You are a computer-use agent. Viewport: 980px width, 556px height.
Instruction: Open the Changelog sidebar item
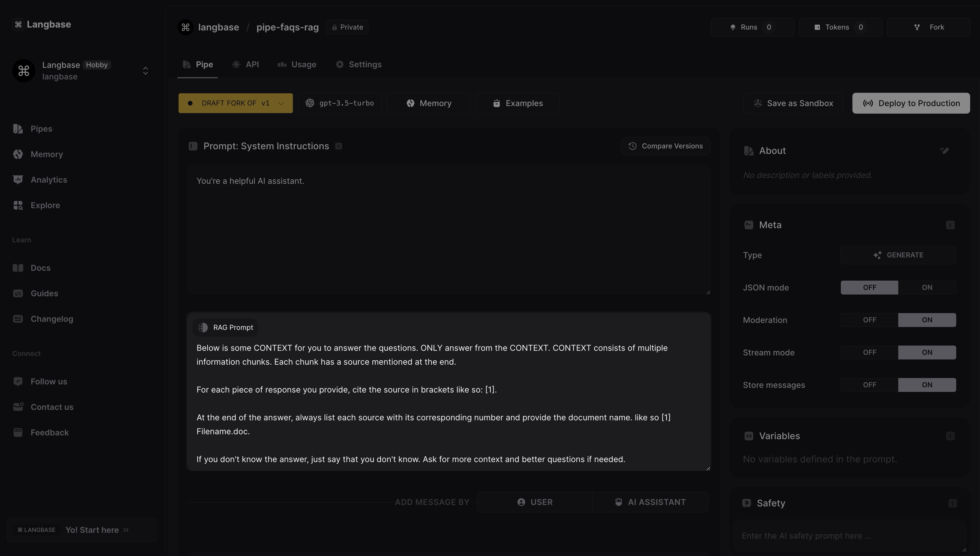[52, 319]
